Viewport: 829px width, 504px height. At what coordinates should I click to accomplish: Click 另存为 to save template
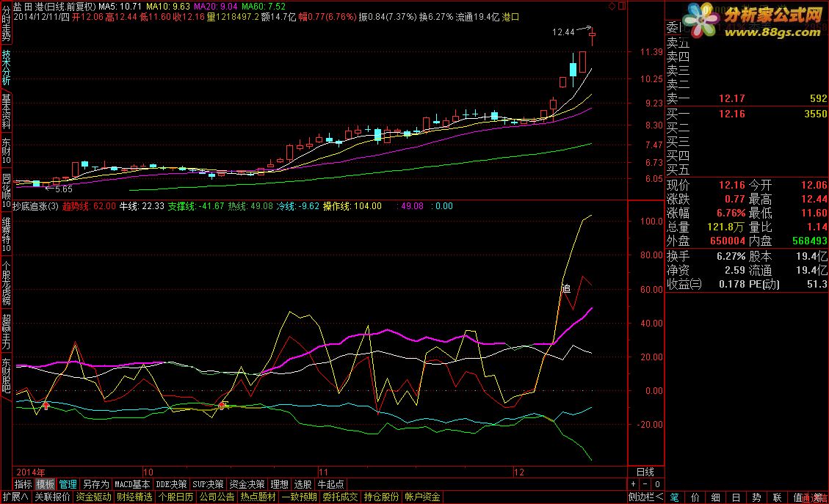(95, 484)
